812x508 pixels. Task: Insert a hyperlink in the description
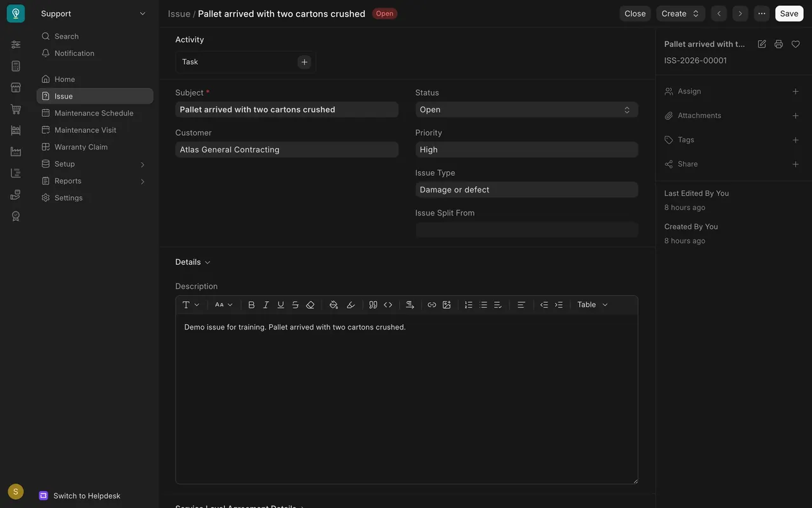click(432, 305)
